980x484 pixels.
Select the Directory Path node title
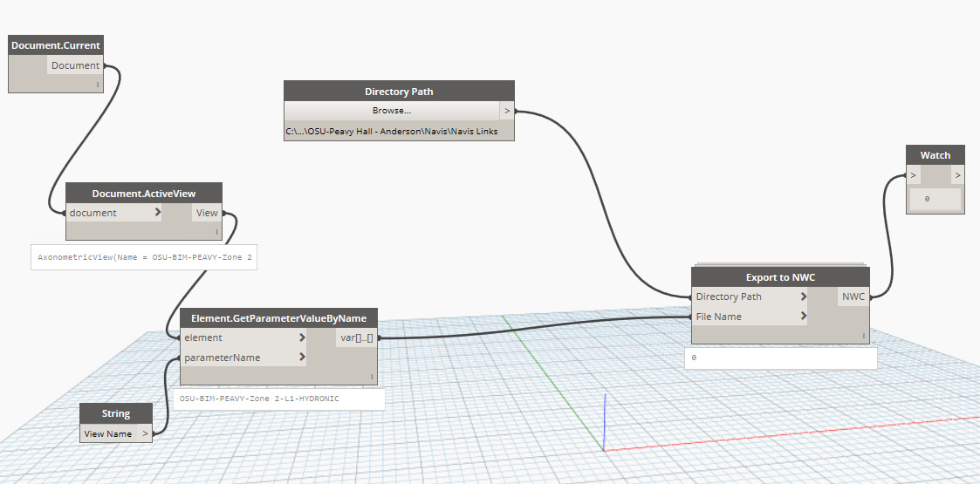click(399, 92)
